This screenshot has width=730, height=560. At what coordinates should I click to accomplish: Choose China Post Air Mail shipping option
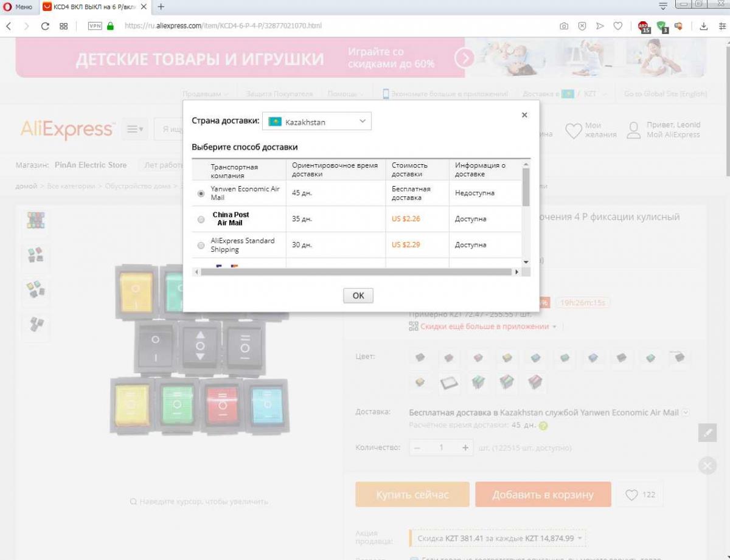click(x=201, y=220)
